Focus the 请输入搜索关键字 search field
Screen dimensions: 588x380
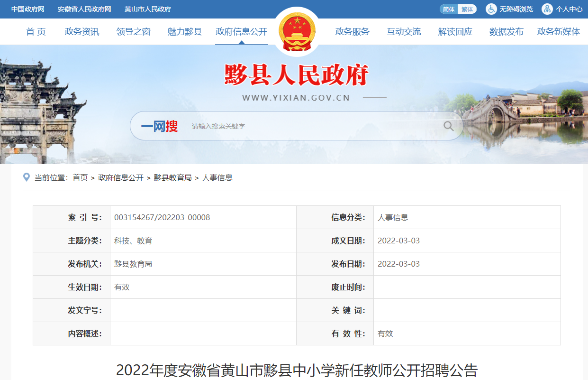tap(313, 126)
